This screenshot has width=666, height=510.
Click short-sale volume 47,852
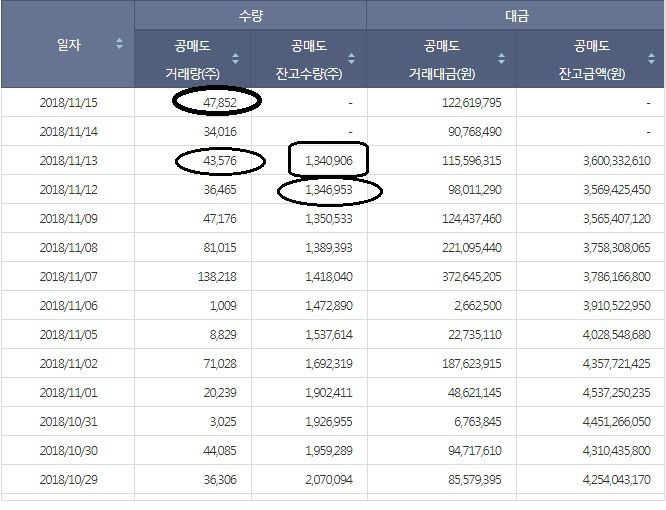pyautogui.click(x=220, y=103)
